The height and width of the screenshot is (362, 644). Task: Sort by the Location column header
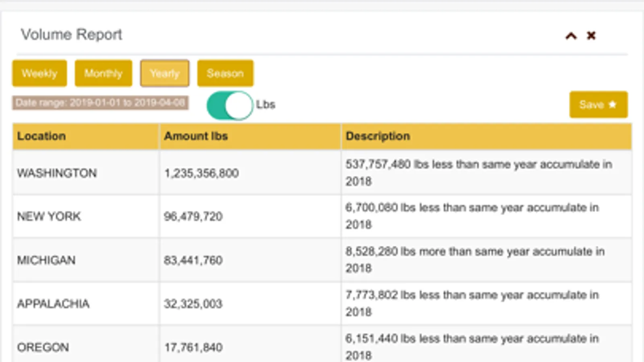pos(41,136)
